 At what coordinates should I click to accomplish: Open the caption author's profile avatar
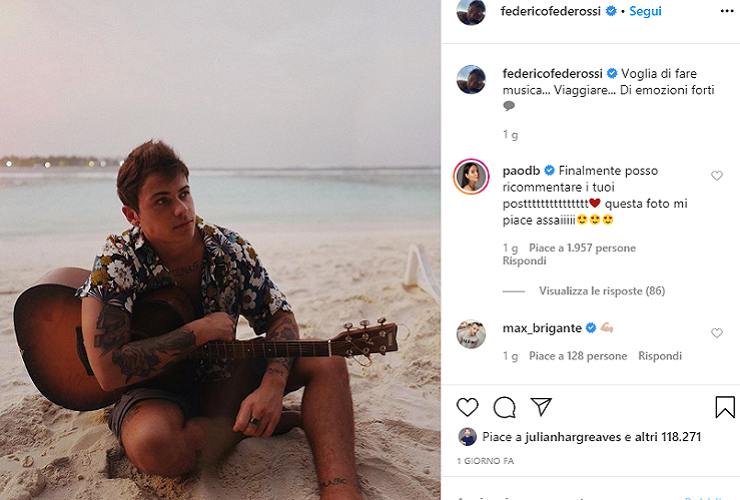pos(471,79)
